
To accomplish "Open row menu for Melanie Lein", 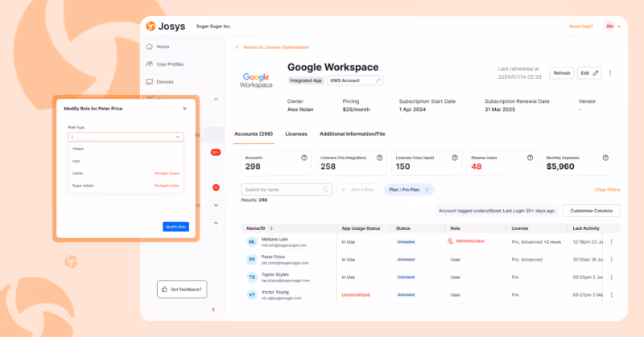I will coord(612,242).
